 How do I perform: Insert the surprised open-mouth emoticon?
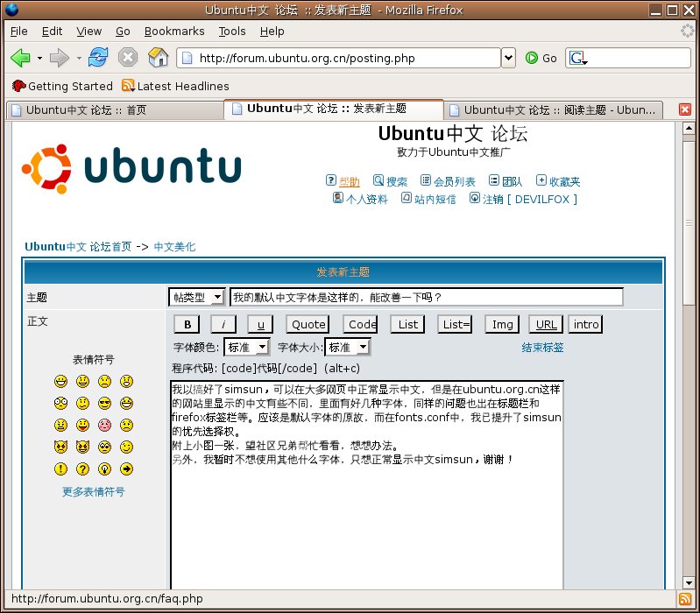tap(127, 382)
